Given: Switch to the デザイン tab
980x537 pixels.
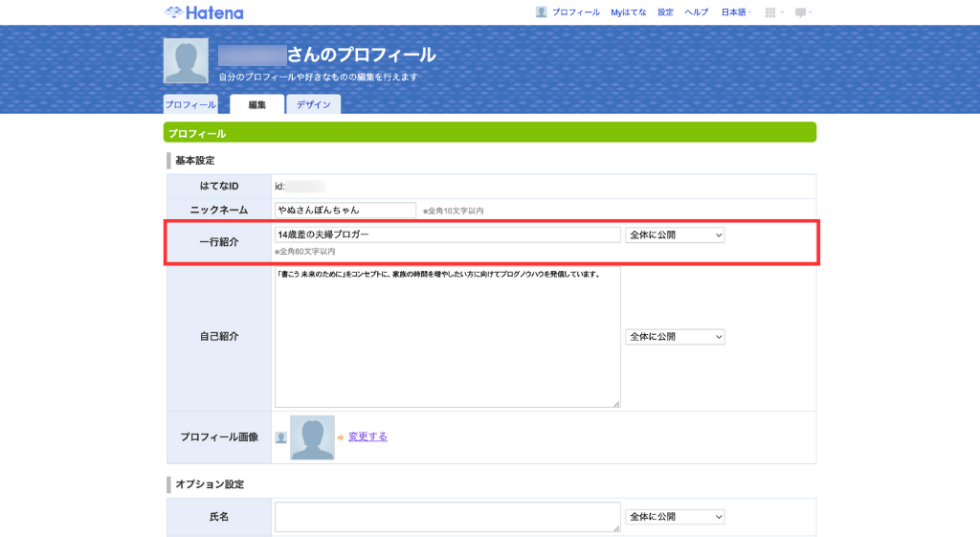Looking at the screenshot, I should click(x=313, y=104).
